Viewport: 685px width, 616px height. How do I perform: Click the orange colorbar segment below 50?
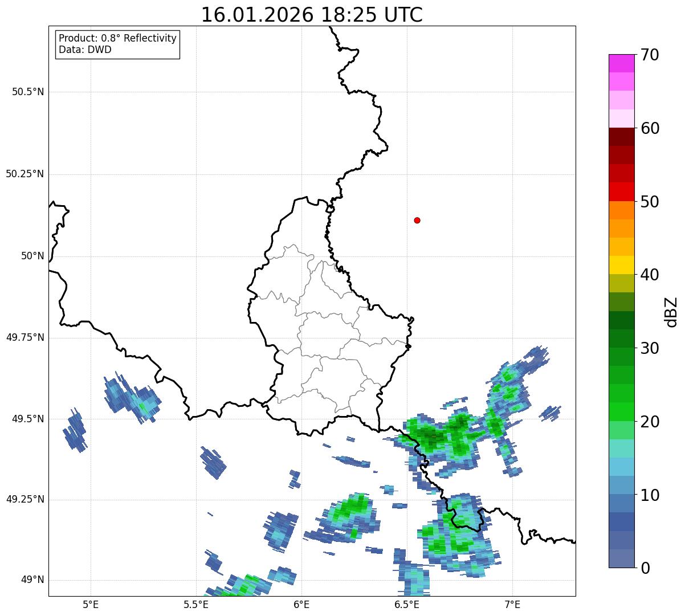[621, 210]
